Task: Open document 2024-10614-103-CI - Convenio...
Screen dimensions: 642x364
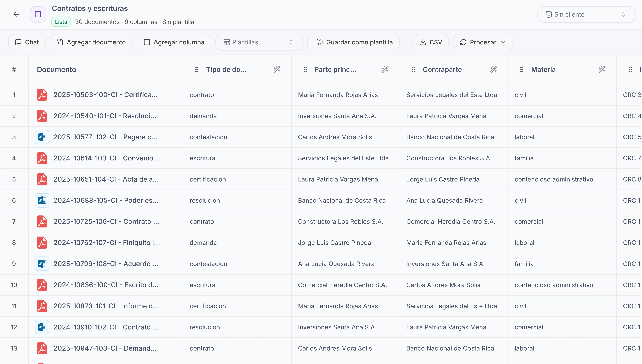Action: tap(106, 158)
